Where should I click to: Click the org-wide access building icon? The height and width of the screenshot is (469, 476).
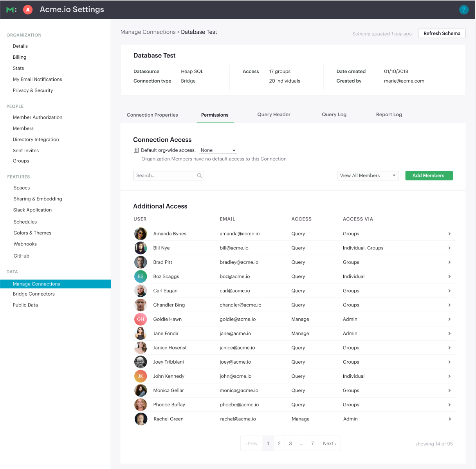point(136,150)
